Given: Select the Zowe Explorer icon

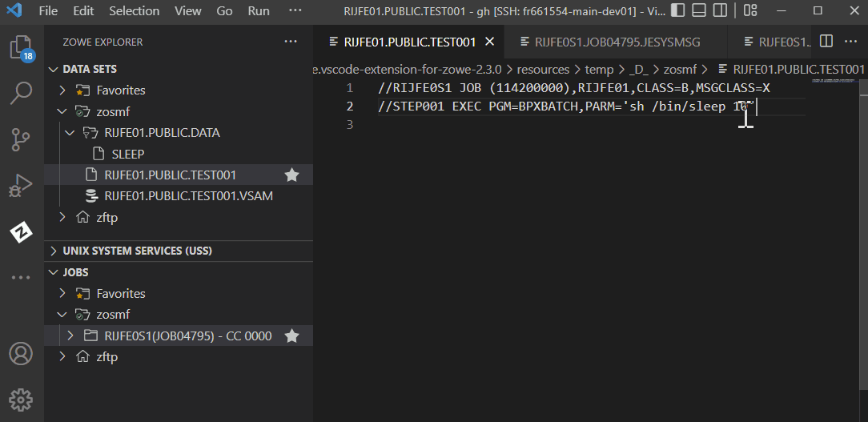Looking at the screenshot, I should (x=21, y=232).
